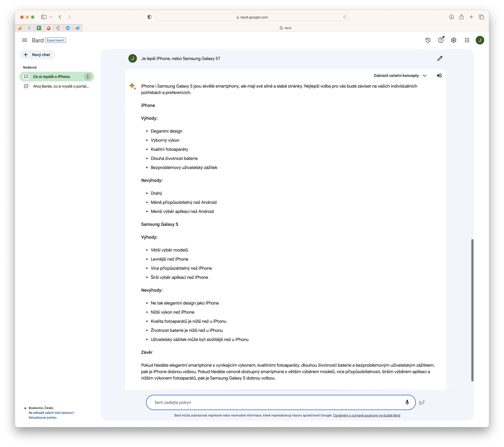The height and width of the screenshot is (447, 504).
Task: Click the speaker listen icon
Action: point(439,76)
